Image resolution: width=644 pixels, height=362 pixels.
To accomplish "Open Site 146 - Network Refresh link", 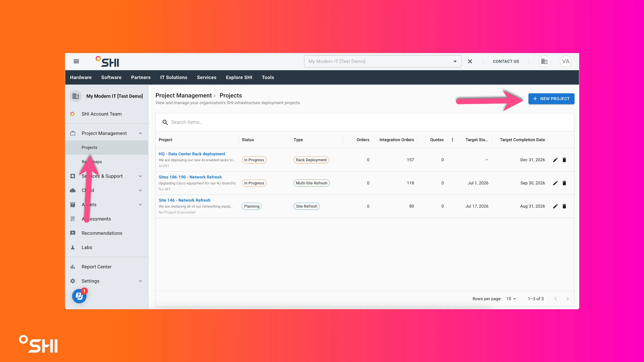I will point(185,200).
